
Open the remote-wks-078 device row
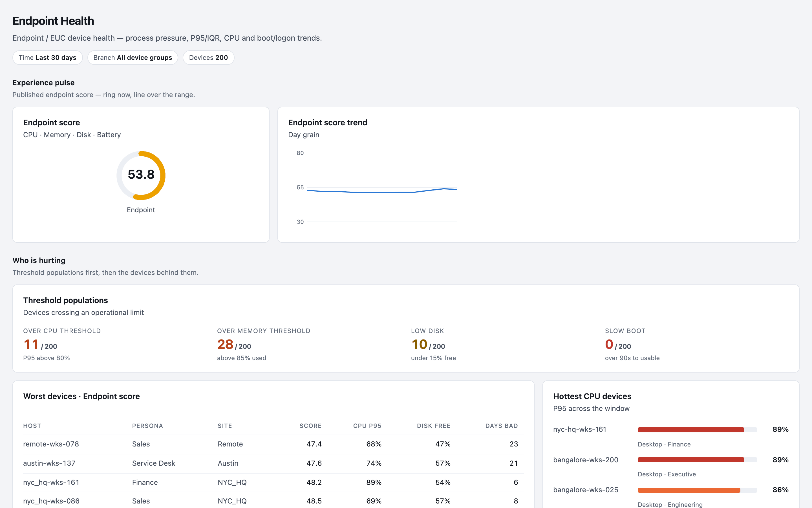tap(273, 444)
